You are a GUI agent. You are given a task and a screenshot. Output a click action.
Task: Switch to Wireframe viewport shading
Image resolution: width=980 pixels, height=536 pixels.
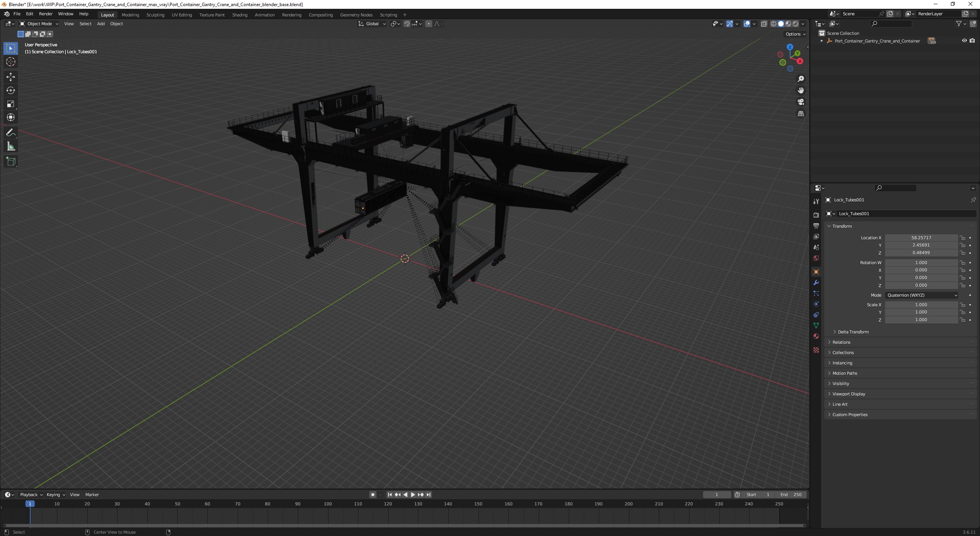tap(774, 24)
